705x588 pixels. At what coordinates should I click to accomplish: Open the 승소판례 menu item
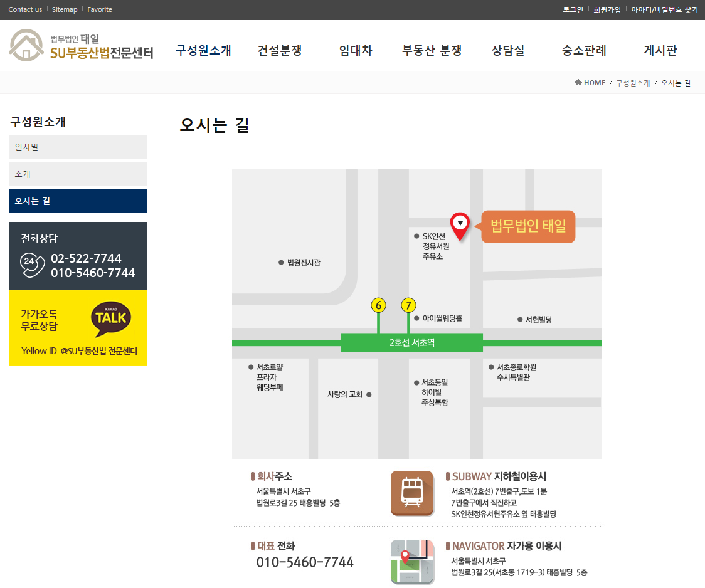pos(584,51)
